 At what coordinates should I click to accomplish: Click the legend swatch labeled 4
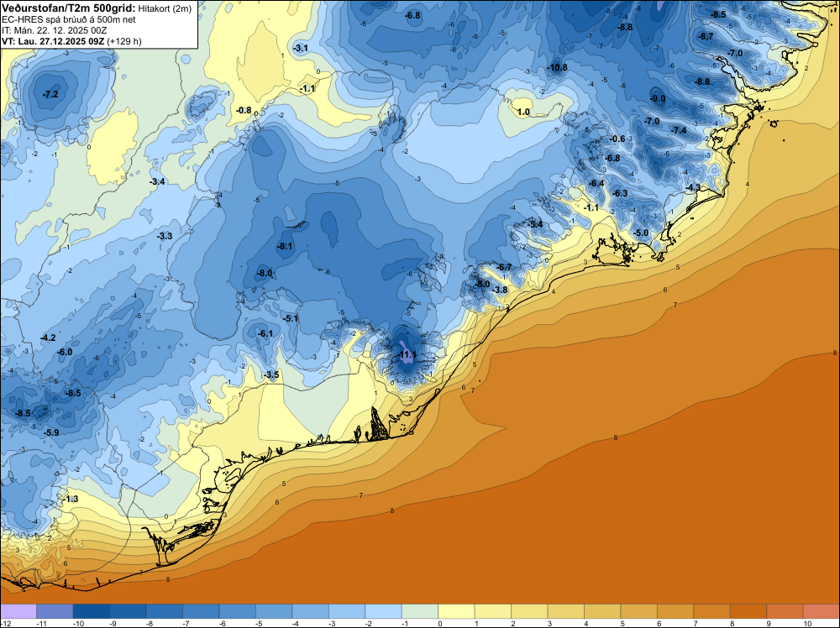coord(602,611)
